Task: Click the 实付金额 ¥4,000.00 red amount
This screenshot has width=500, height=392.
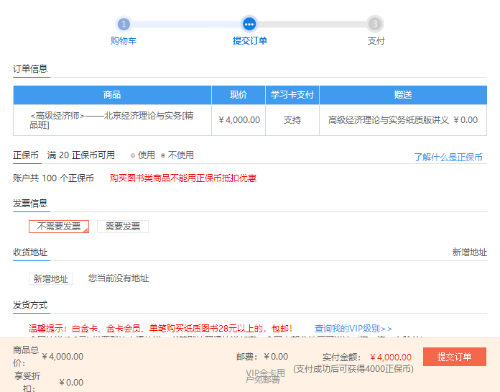Action: point(391,357)
